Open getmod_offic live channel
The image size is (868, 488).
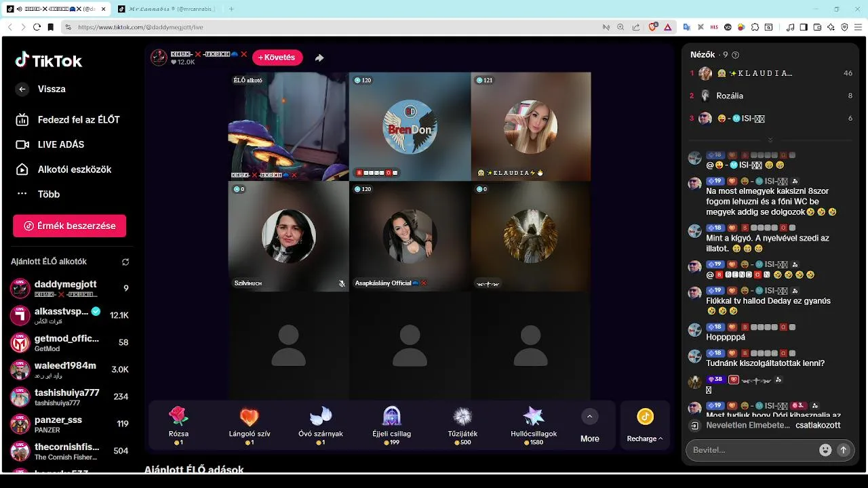pos(69,342)
